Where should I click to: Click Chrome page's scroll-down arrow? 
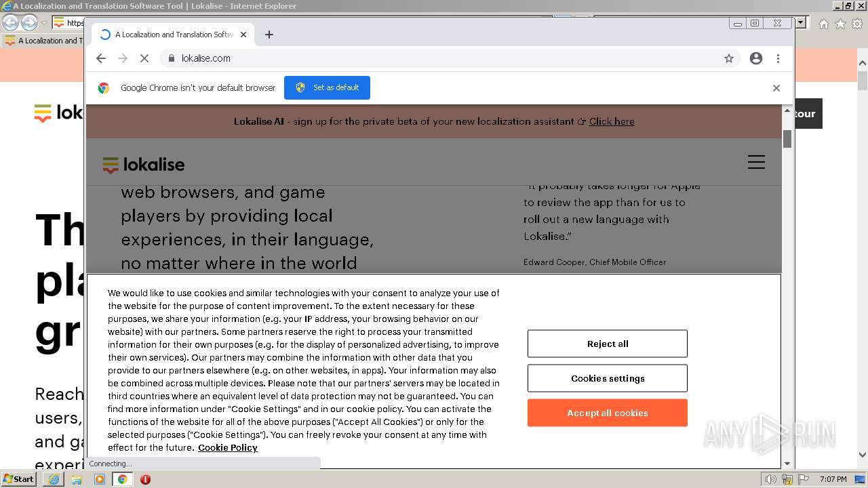pyautogui.click(x=787, y=464)
